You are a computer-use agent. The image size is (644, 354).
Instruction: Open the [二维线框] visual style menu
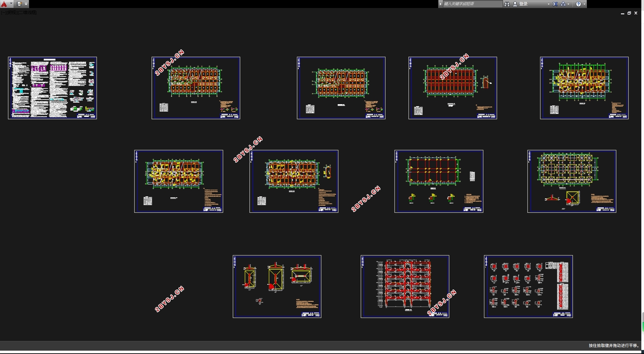(28, 13)
